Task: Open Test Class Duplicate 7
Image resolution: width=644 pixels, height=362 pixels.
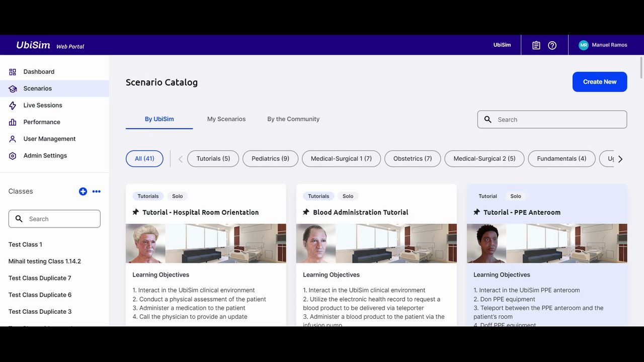Action: point(40,278)
